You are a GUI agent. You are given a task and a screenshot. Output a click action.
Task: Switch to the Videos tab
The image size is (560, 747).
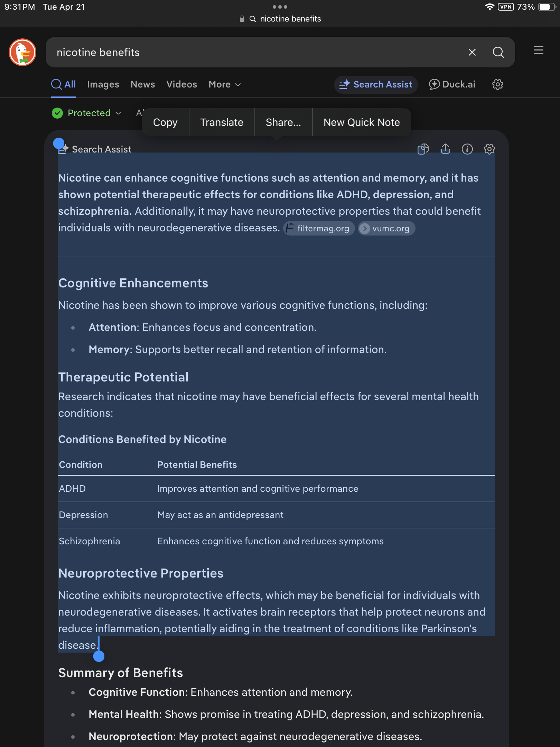pyautogui.click(x=181, y=84)
